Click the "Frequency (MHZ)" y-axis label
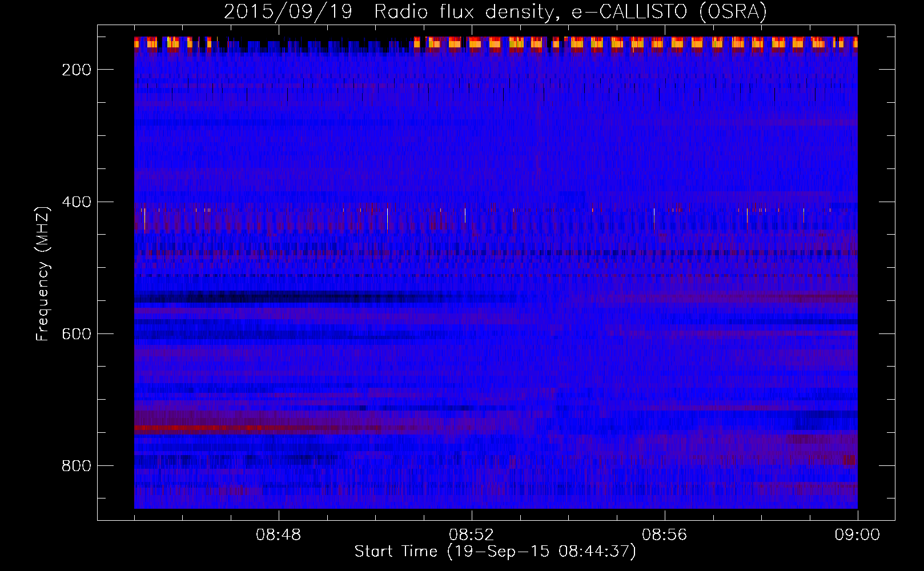924x571 pixels. [x=43, y=274]
